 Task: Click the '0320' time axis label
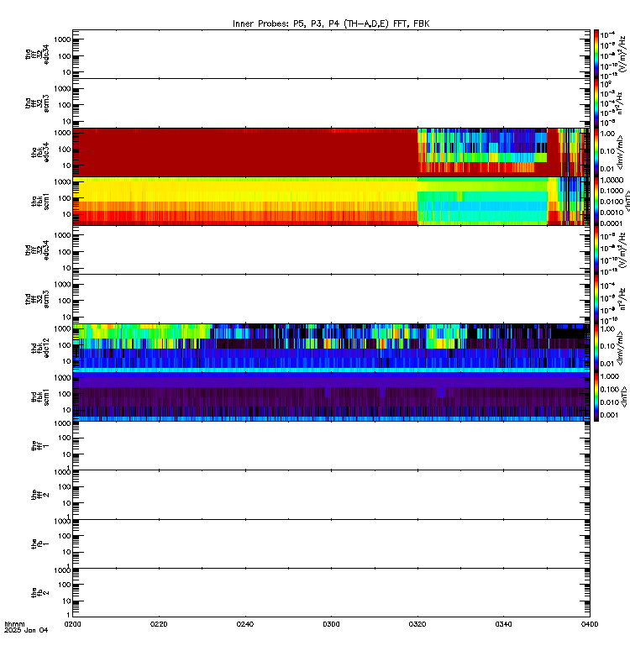tap(417, 624)
